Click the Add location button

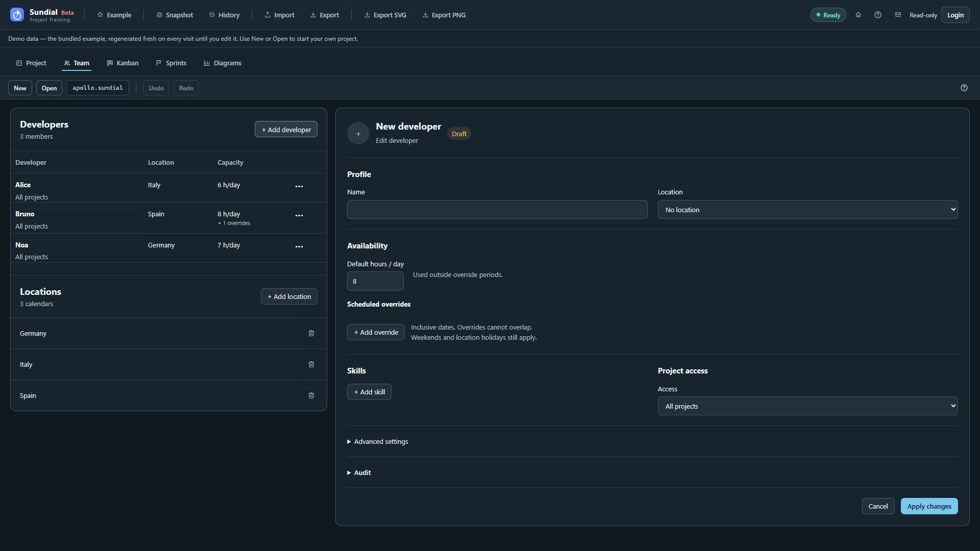click(289, 296)
